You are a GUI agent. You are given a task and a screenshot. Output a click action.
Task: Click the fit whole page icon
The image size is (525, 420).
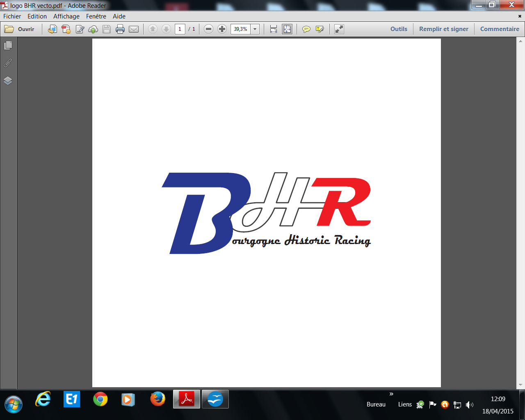pos(287,29)
